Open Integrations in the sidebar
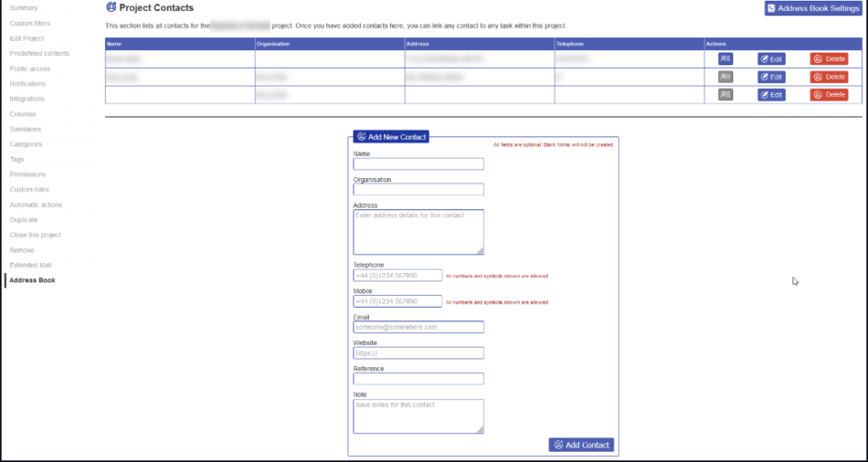868x462 pixels. point(27,98)
